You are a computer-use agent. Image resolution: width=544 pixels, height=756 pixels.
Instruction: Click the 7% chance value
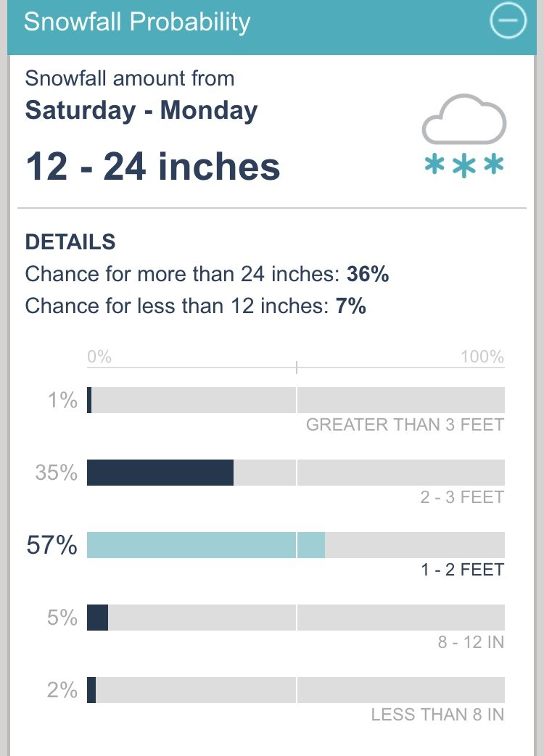pyautogui.click(x=351, y=306)
